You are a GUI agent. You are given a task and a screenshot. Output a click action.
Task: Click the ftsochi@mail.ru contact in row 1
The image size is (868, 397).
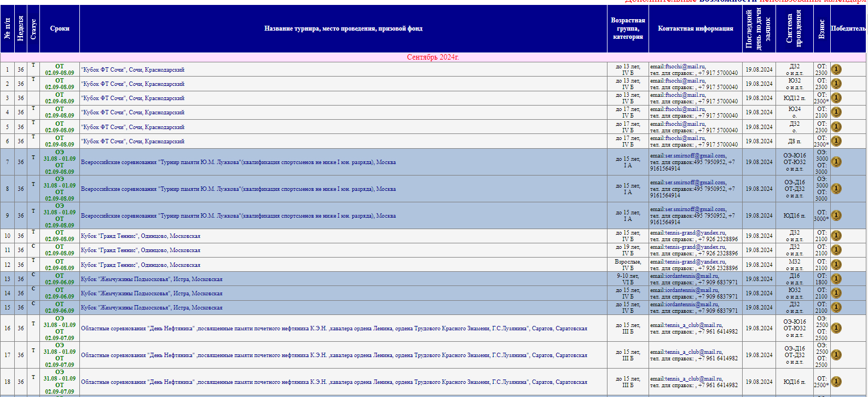click(x=685, y=66)
